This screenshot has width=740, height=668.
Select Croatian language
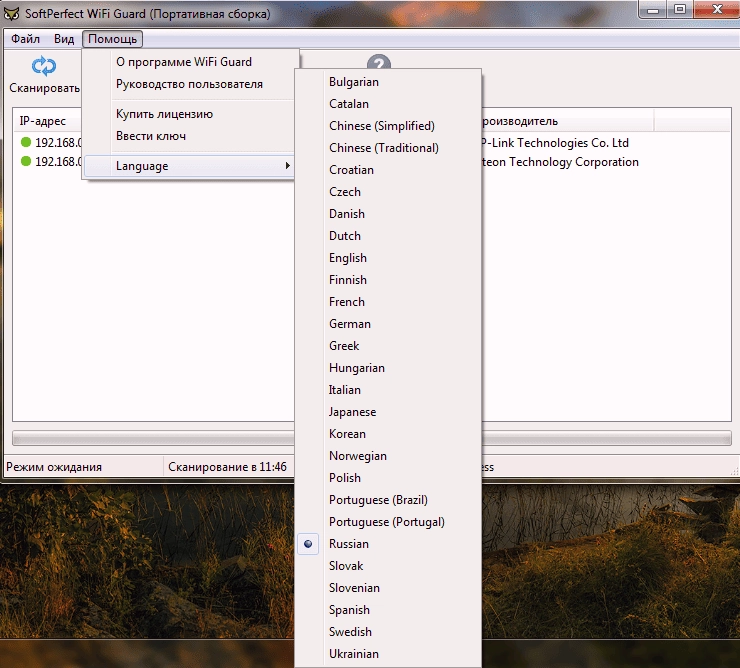[388, 170]
